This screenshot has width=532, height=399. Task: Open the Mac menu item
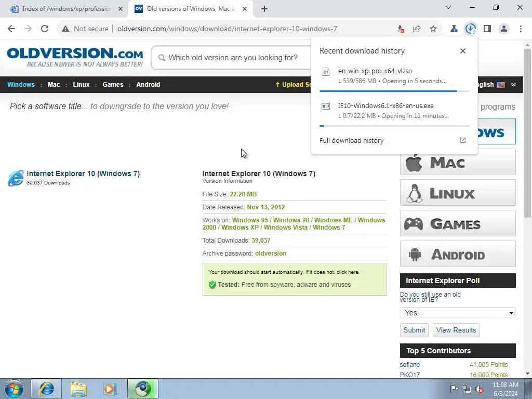[x=54, y=85]
